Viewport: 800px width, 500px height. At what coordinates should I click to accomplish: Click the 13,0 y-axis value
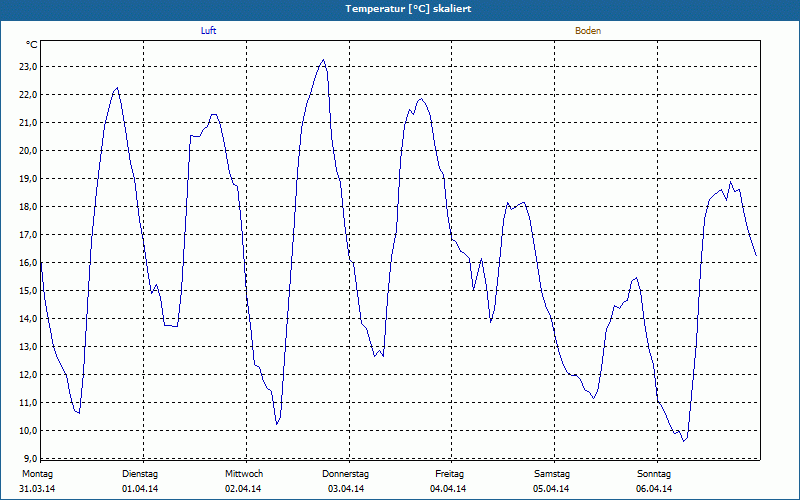click(29, 347)
